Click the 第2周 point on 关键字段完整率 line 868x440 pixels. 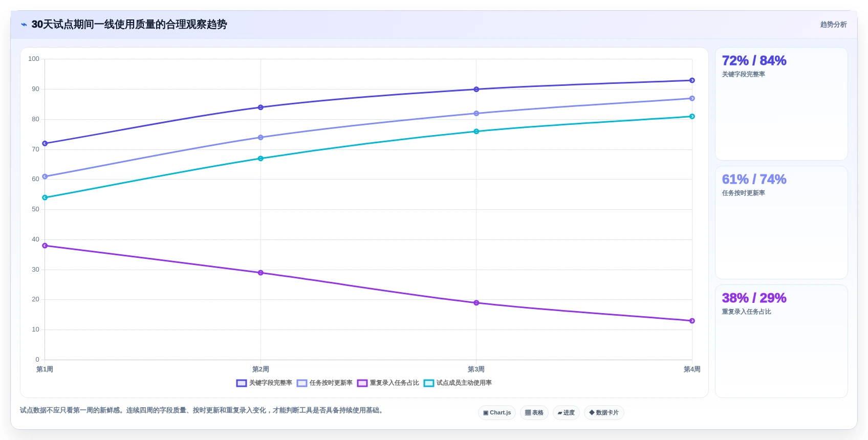pyautogui.click(x=261, y=107)
